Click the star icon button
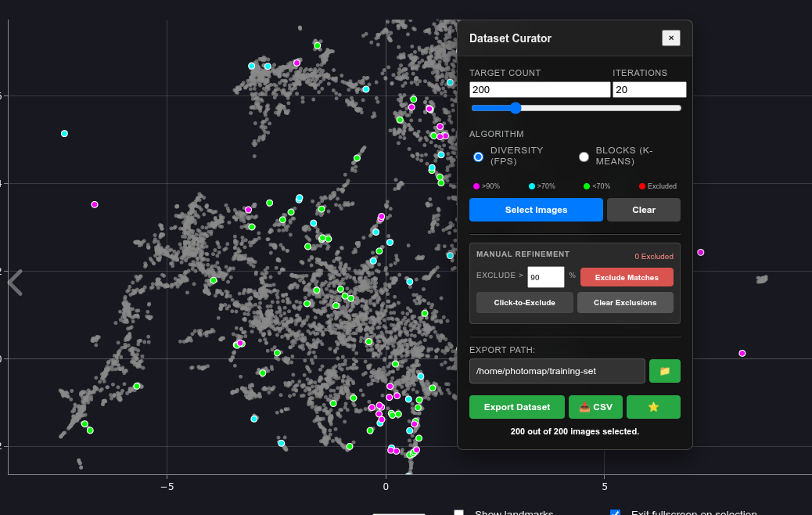The height and width of the screenshot is (515, 812). pos(653,407)
